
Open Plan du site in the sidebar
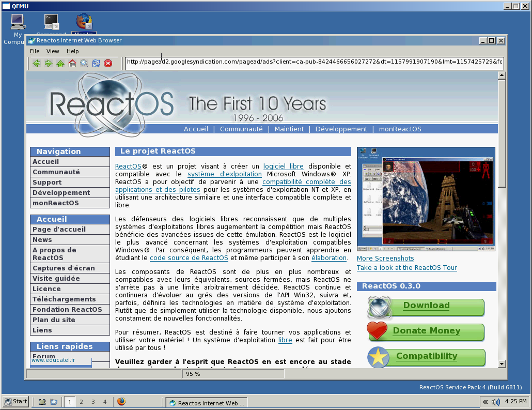pyautogui.click(x=70, y=320)
